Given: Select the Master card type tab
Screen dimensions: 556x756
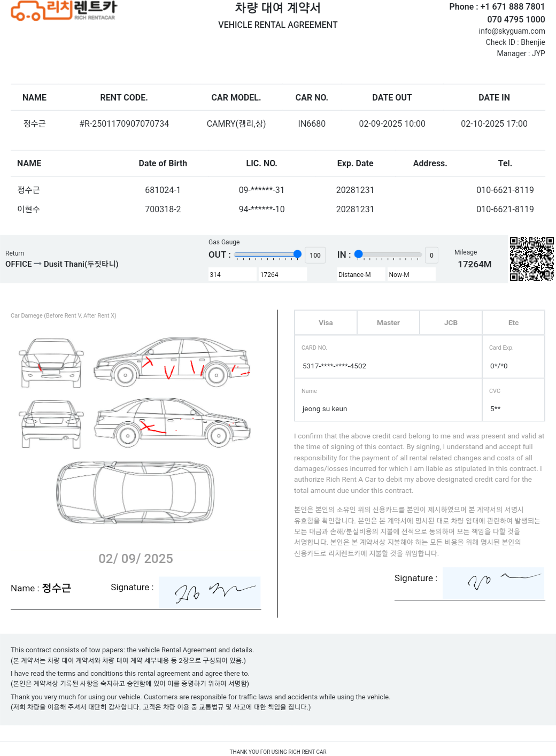Looking at the screenshot, I should click(388, 323).
